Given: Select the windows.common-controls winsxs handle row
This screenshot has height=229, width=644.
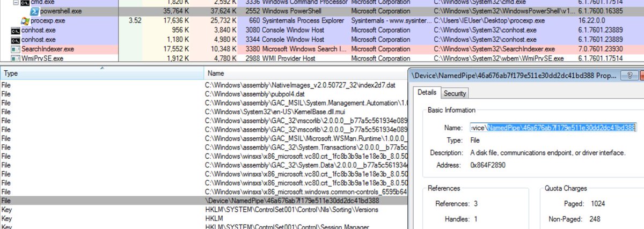Looking at the screenshot, I should (204, 192).
